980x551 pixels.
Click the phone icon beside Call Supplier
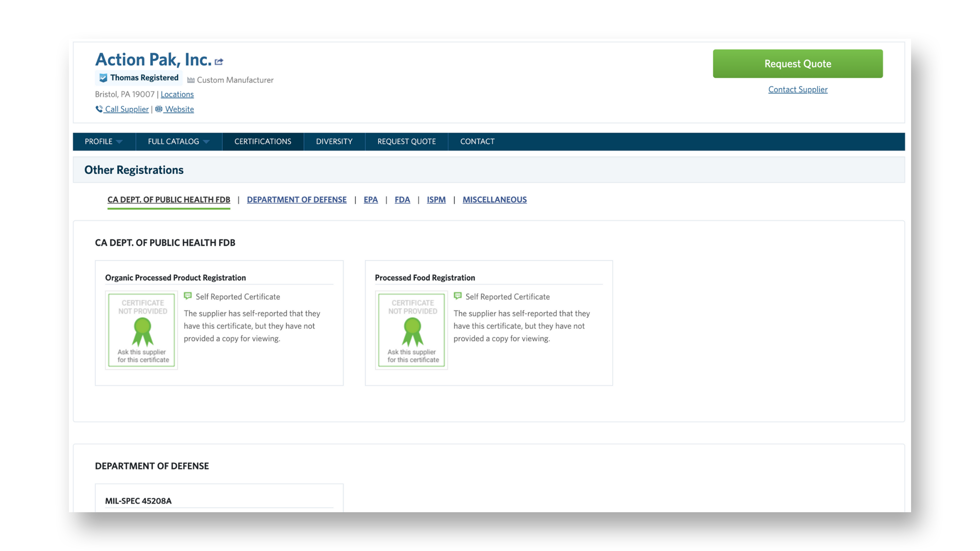(99, 109)
